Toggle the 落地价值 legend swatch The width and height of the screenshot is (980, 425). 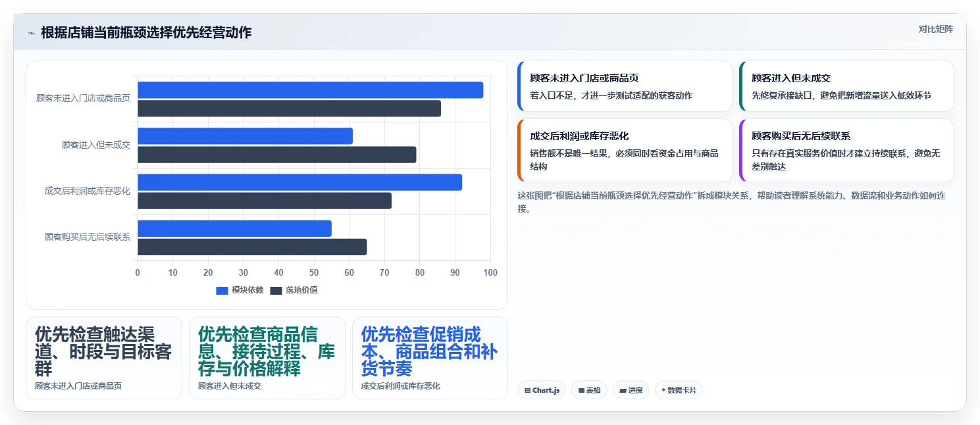276,290
